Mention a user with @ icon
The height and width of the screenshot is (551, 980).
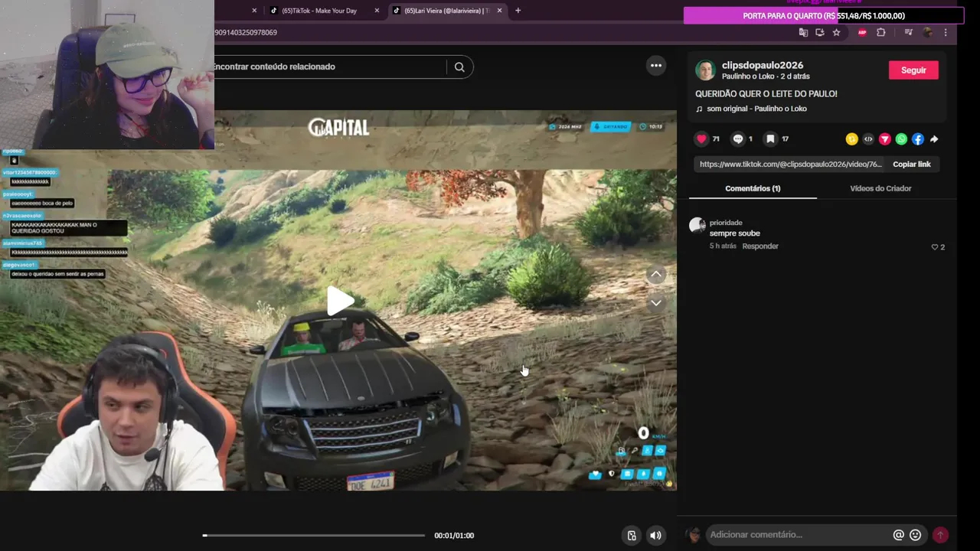point(898,535)
